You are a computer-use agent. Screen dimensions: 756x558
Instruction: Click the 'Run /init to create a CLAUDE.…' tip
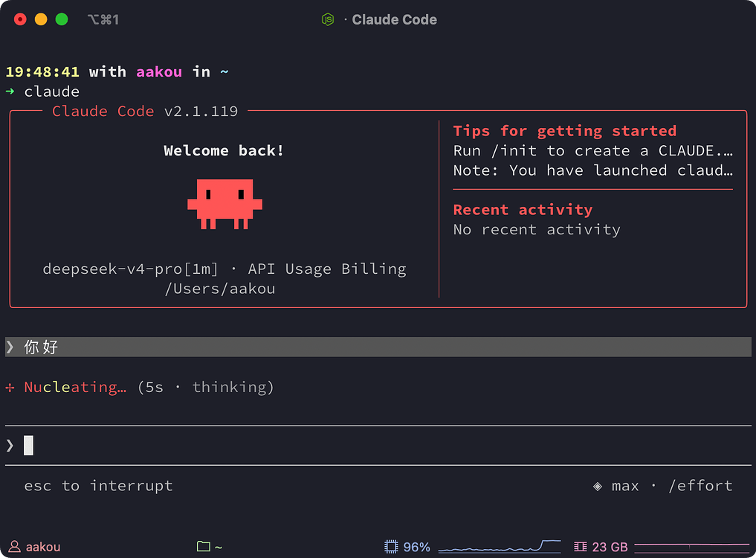point(593,150)
